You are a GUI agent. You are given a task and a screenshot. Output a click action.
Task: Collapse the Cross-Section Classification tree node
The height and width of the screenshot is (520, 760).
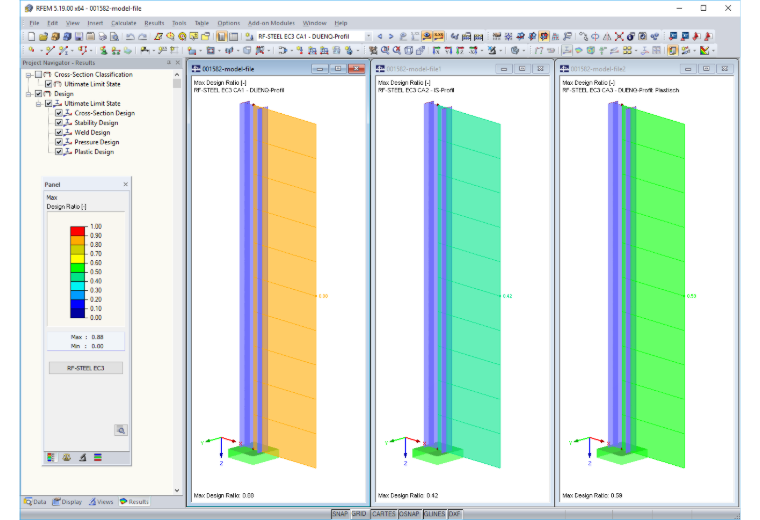(x=29, y=75)
